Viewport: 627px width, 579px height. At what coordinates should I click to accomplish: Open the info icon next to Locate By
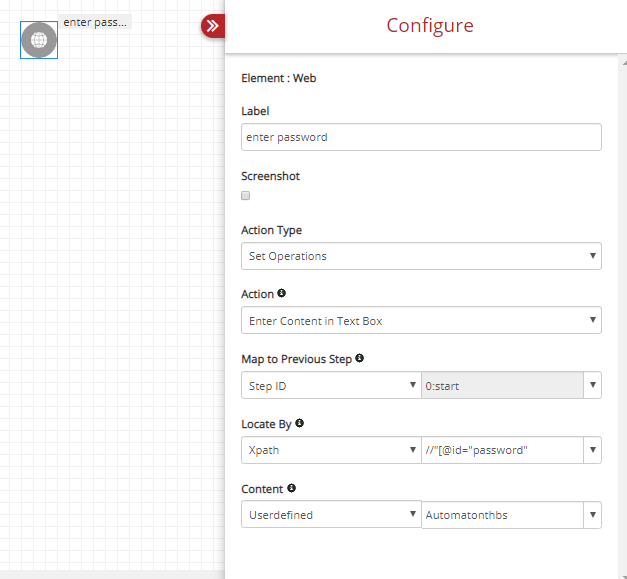point(300,423)
